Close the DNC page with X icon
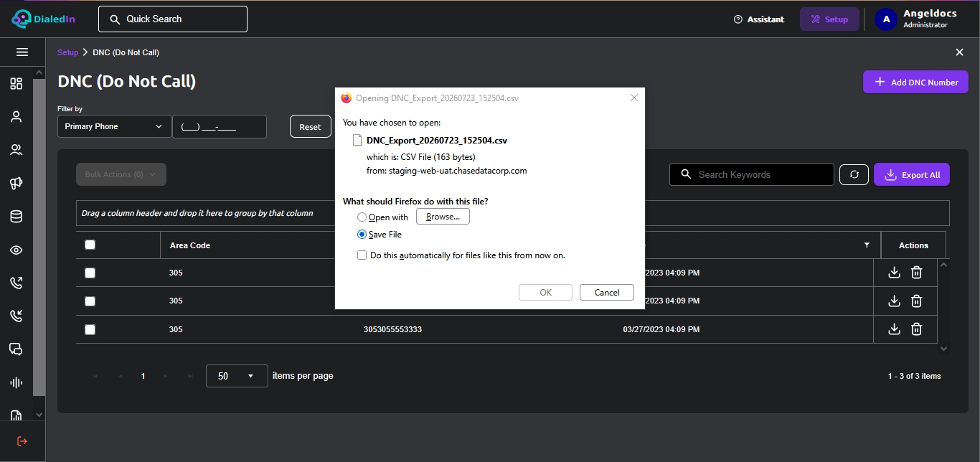Image resolution: width=980 pixels, height=462 pixels. point(960,52)
